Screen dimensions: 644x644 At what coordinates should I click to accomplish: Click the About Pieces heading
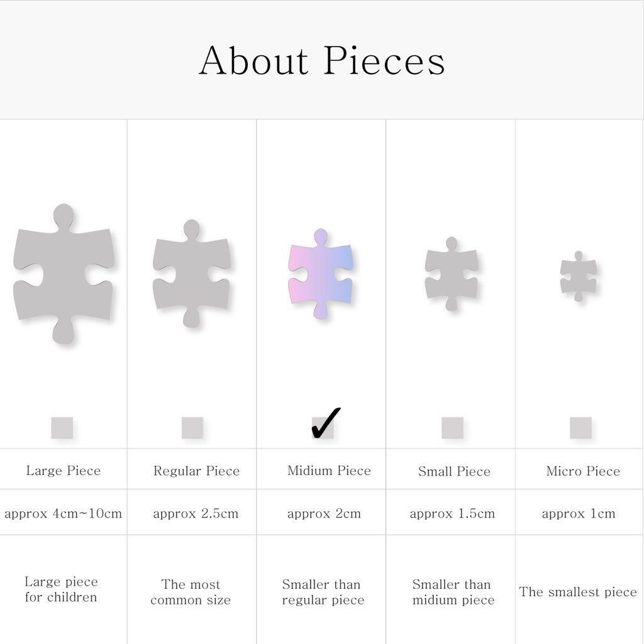coord(322,61)
